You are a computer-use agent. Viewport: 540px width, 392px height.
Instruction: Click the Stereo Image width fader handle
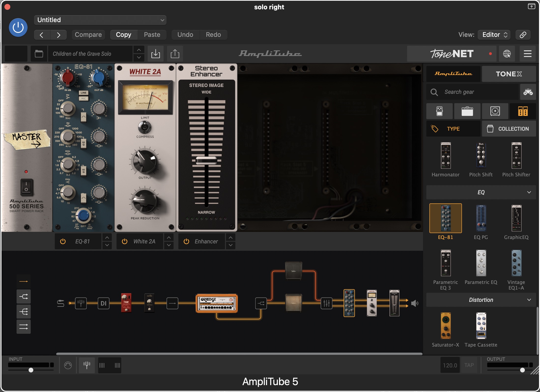click(206, 161)
